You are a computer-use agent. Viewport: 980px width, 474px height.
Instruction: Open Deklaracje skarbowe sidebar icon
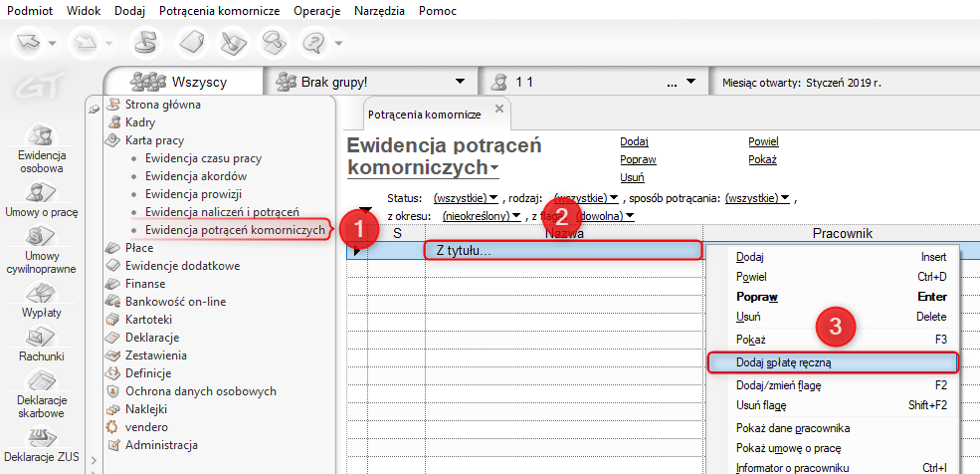(x=42, y=394)
